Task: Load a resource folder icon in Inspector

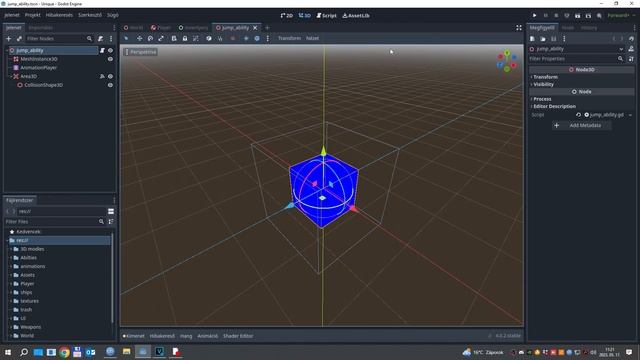Action: (543, 39)
